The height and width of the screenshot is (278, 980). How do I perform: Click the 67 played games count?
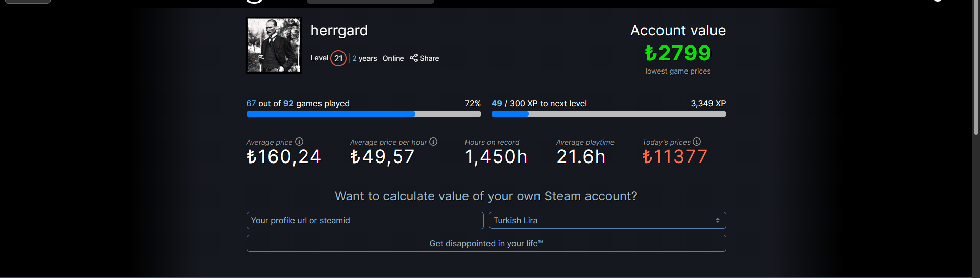click(x=251, y=103)
